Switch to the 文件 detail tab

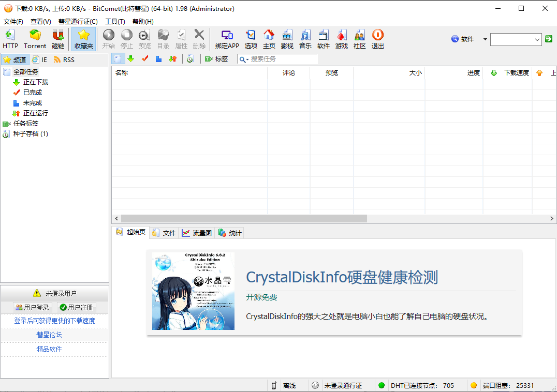coord(164,233)
